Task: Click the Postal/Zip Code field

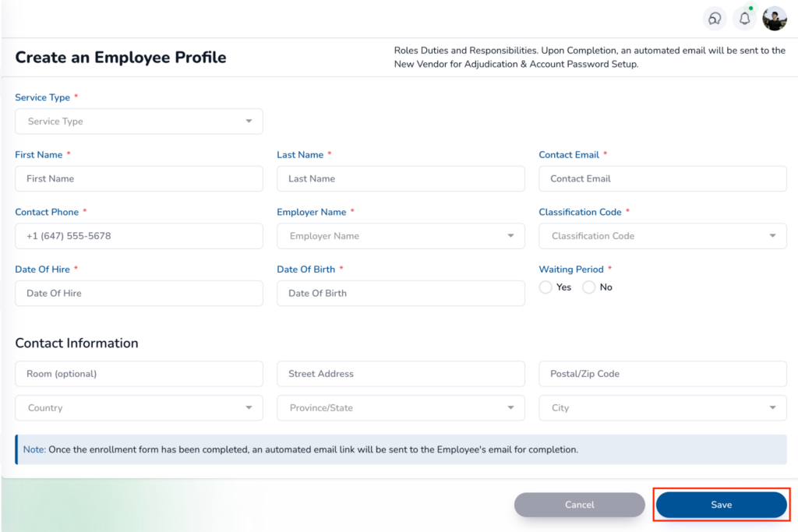Action: [x=662, y=374]
